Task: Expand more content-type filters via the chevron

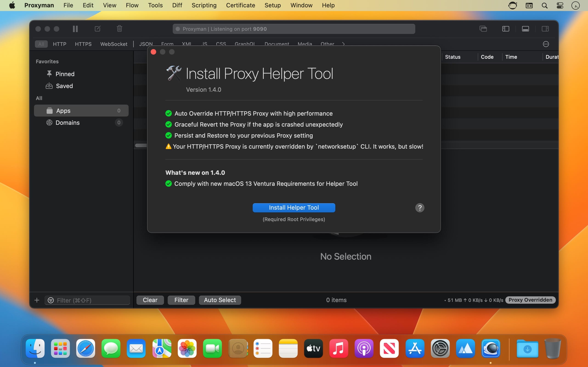Action: click(x=343, y=44)
